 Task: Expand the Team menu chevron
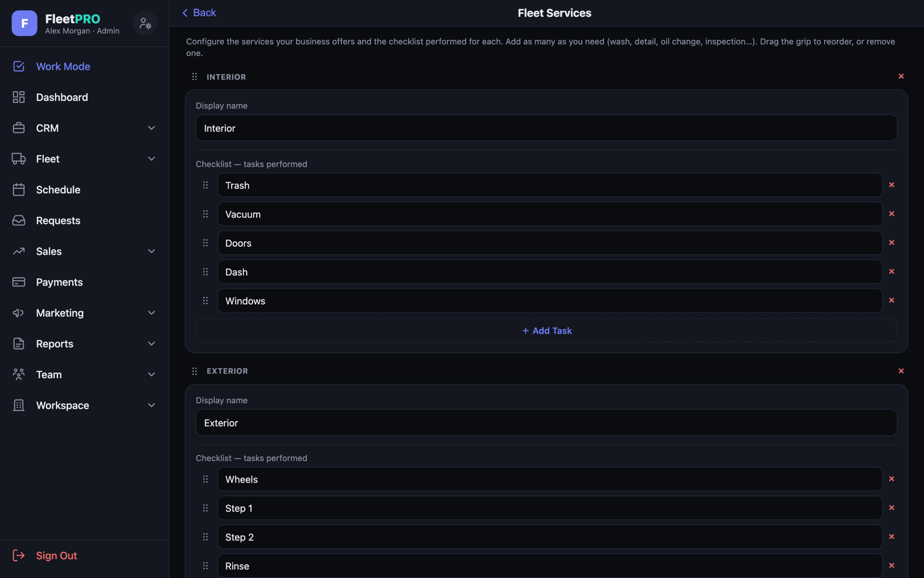151,375
